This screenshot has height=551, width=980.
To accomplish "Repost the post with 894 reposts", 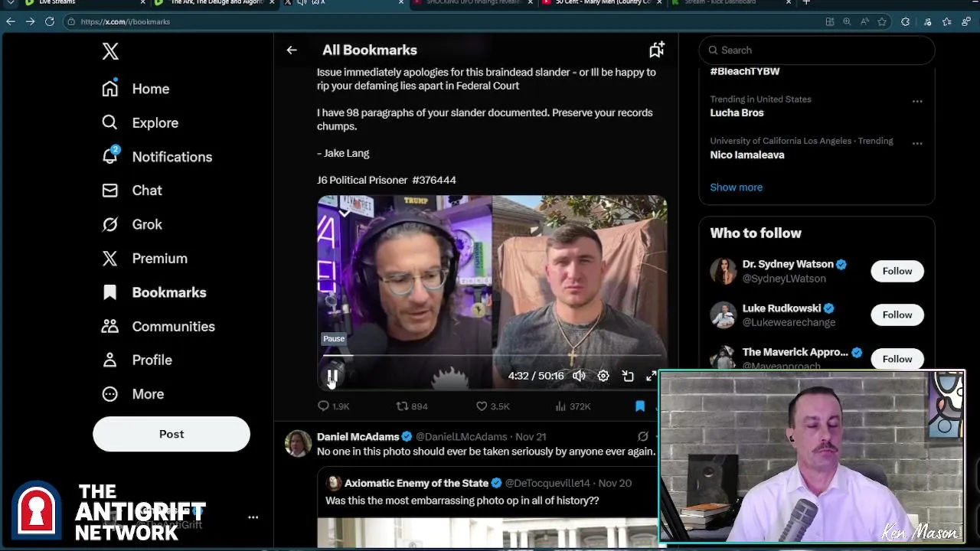I will 412,406.
